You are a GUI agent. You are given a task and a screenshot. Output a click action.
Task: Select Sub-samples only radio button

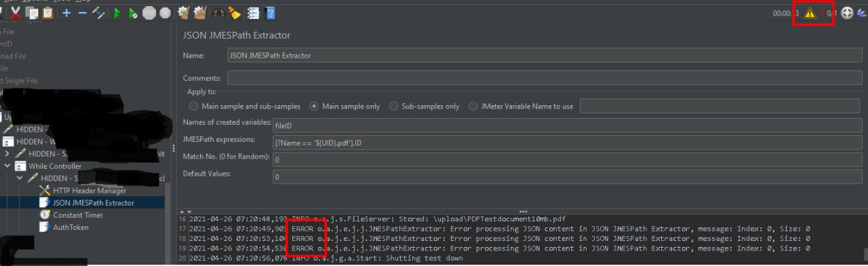tap(394, 107)
